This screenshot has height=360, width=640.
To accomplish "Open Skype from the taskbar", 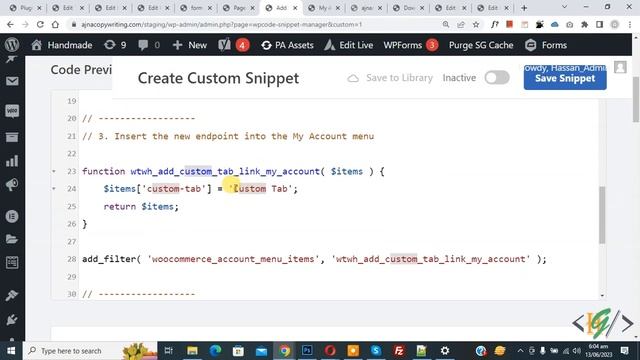I will click(x=376, y=351).
